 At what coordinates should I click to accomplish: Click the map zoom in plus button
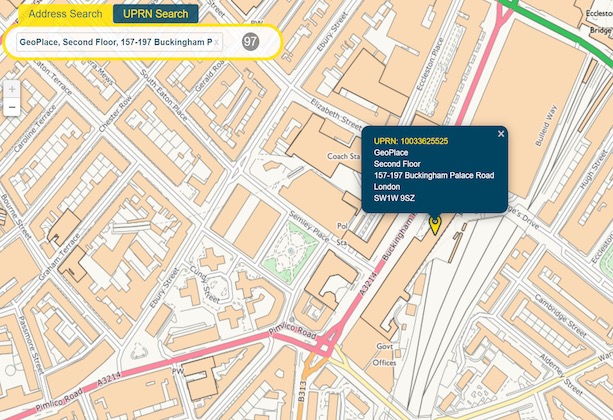[x=11, y=89]
